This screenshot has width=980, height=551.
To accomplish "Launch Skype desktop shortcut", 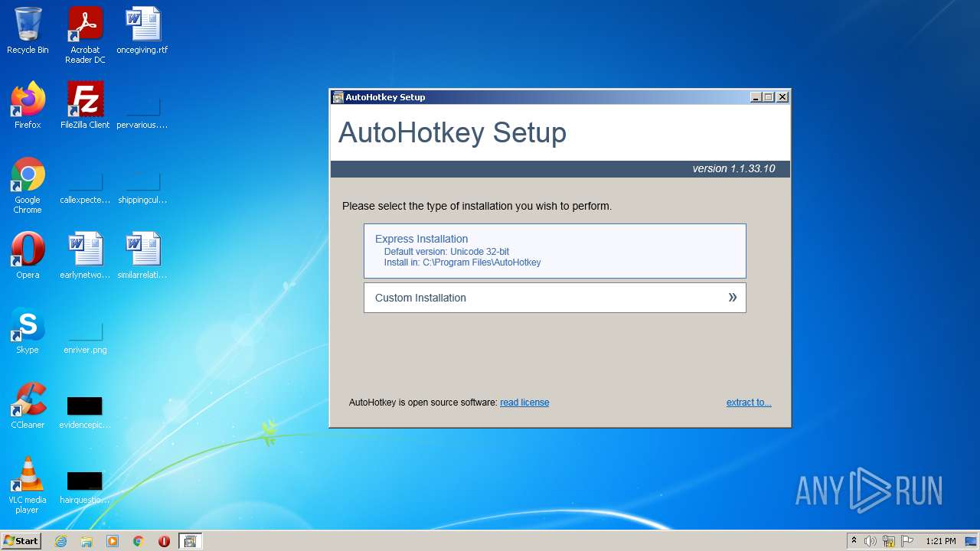I will [28, 331].
